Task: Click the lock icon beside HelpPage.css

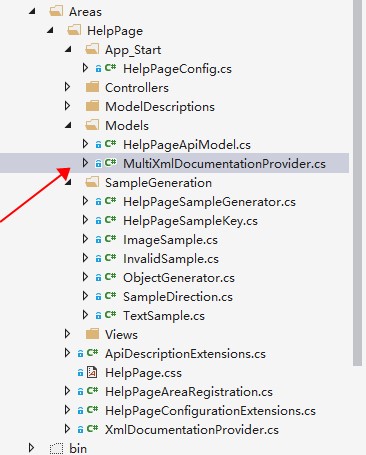Action: pos(80,373)
